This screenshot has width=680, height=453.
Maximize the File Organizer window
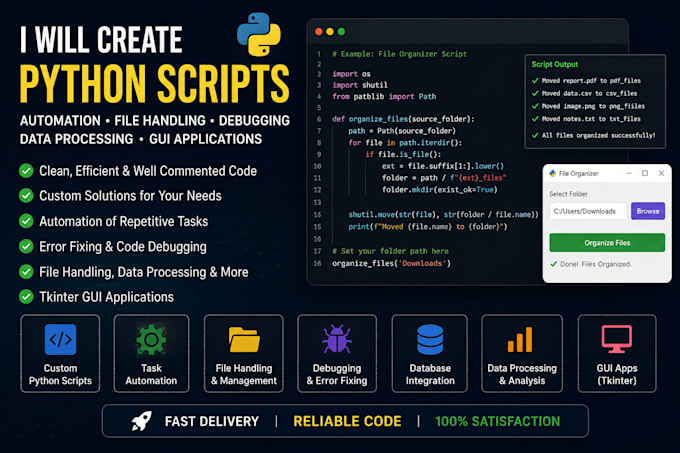645,173
